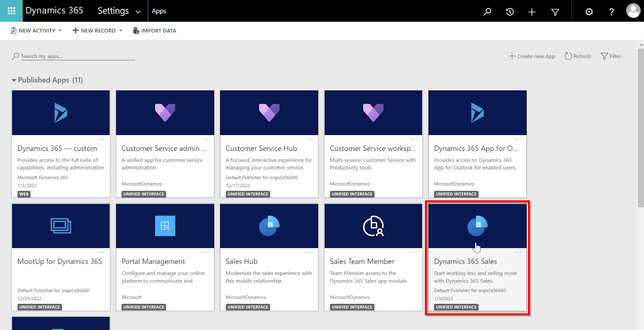This screenshot has height=330, width=644.
Task: Open the New Record dropdown arrow
Action: click(120, 31)
